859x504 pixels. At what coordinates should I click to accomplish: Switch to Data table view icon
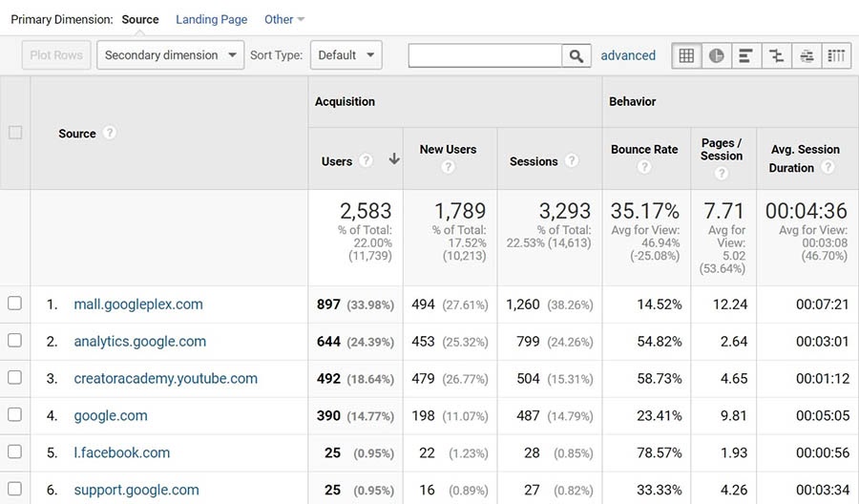[x=686, y=55]
